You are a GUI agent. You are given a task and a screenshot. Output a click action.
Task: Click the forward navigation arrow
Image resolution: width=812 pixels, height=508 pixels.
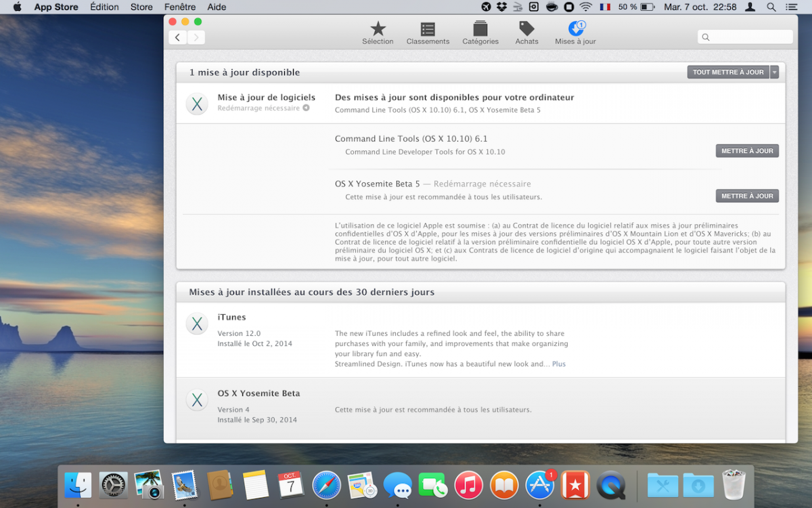pyautogui.click(x=196, y=37)
